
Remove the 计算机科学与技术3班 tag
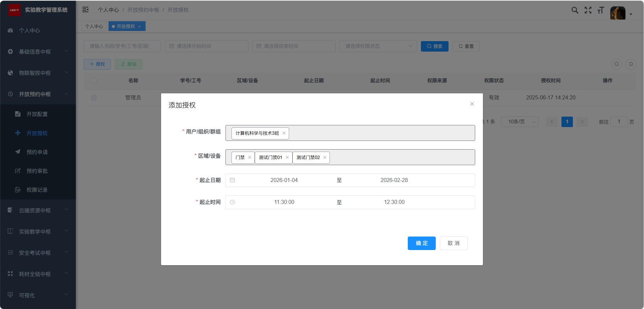(x=284, y=133)
